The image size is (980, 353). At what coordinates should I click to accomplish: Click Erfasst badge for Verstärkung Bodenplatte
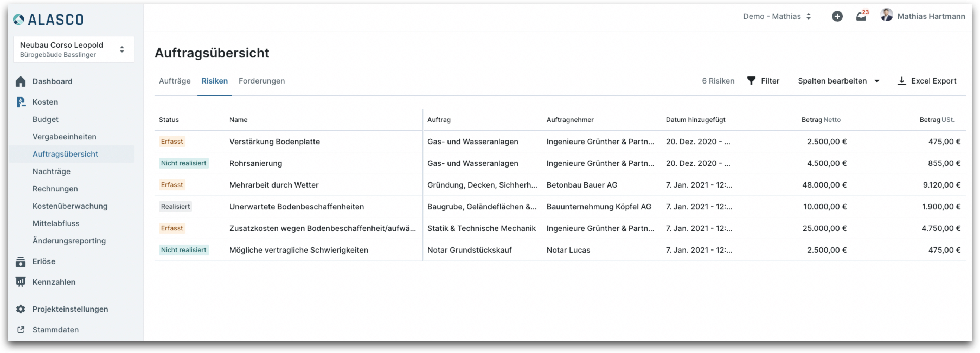pyautogui.click(x=172, y=142)
